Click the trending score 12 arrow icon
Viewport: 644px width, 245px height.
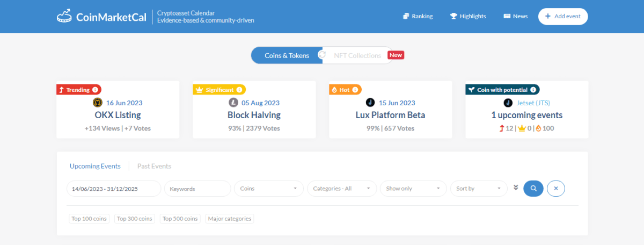click(x=502, y=128)
